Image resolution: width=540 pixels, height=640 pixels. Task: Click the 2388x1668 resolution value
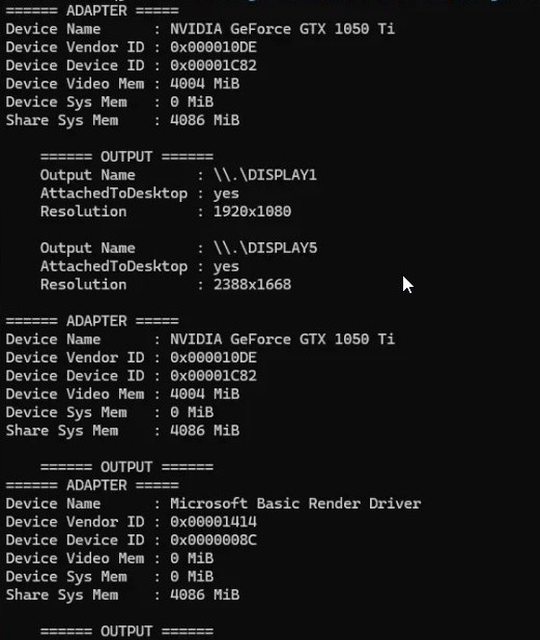252,284
